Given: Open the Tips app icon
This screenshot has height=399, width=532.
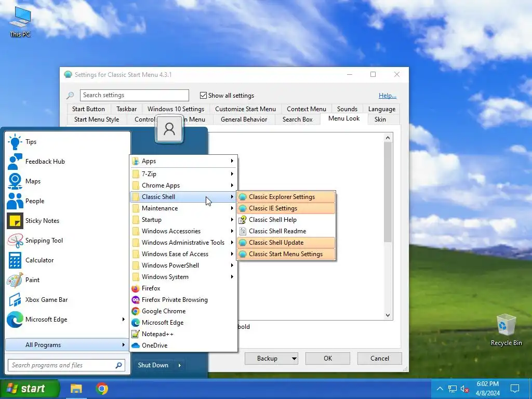Looking at the screenshot, I should pyautogui.click(x=15, y=142).
